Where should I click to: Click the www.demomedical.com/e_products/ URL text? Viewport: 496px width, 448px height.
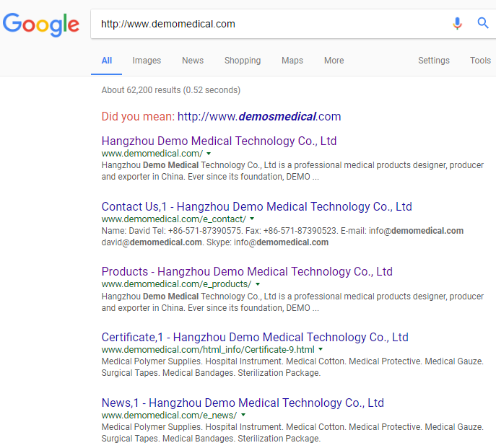(176, 284)
